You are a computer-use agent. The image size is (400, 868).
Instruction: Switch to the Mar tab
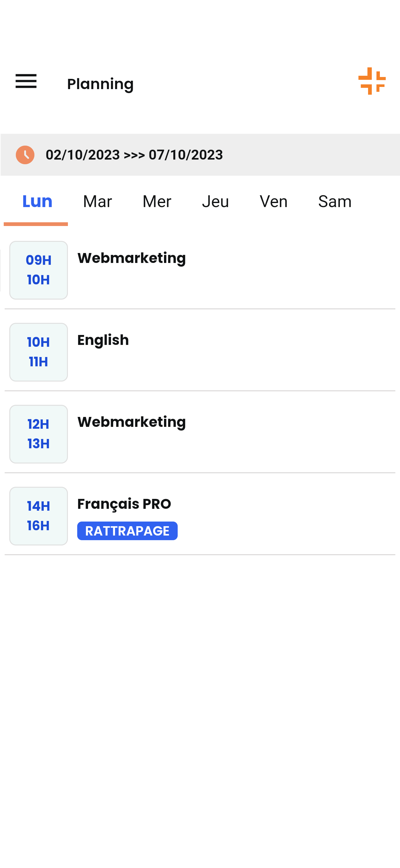[97, 201]
